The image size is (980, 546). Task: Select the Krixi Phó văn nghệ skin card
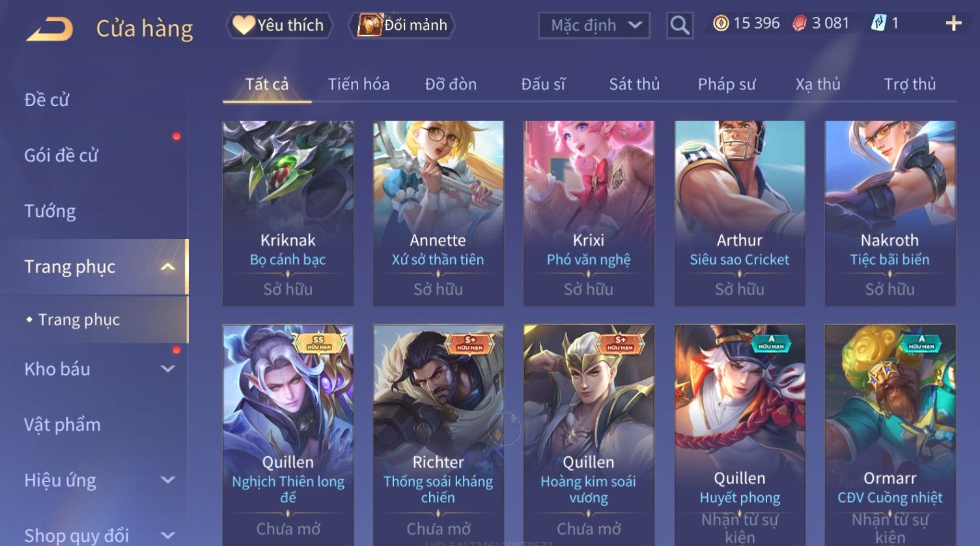(x=589, y=213)
